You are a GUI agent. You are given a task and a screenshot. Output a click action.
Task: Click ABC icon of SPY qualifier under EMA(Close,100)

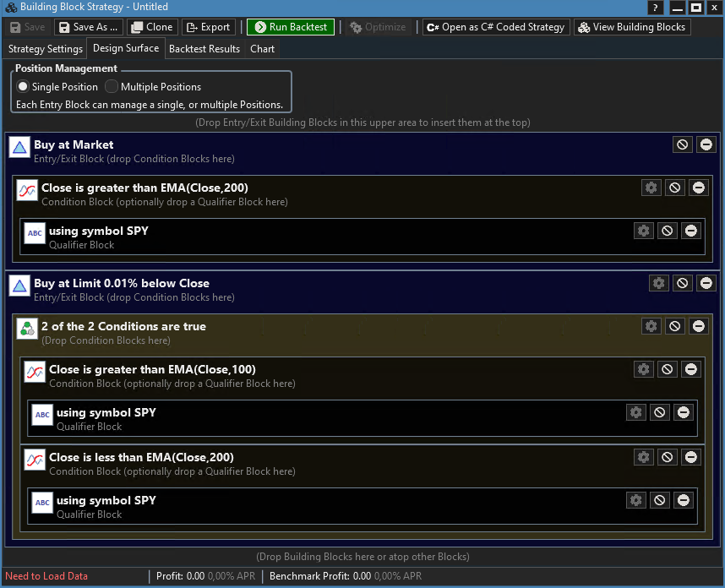(42, 415)
